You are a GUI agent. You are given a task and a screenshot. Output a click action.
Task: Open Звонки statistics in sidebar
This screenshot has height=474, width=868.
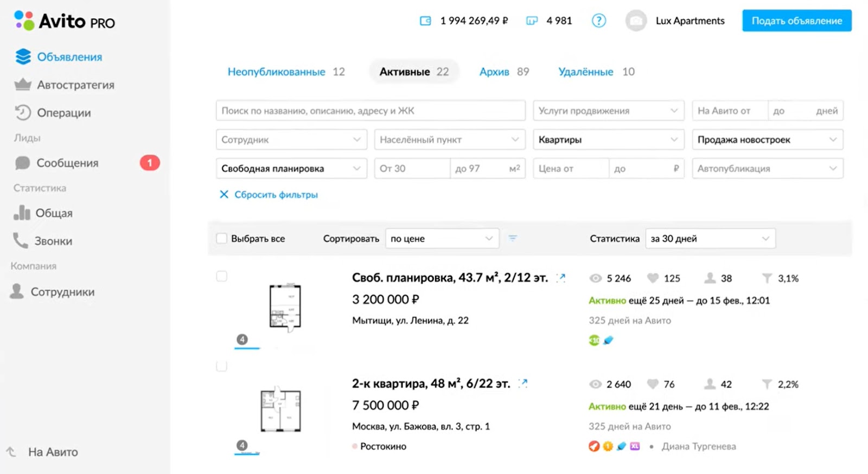(53, 241)
